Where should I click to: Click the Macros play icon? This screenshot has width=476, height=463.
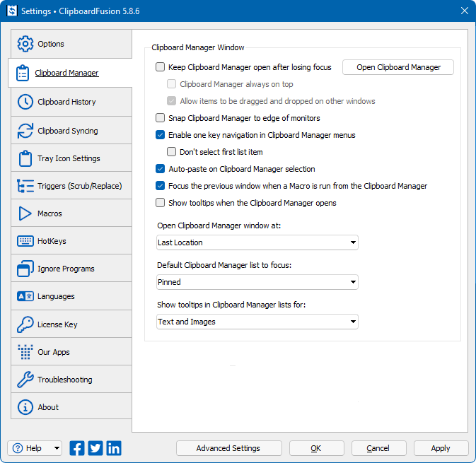[x=25, y=213]
